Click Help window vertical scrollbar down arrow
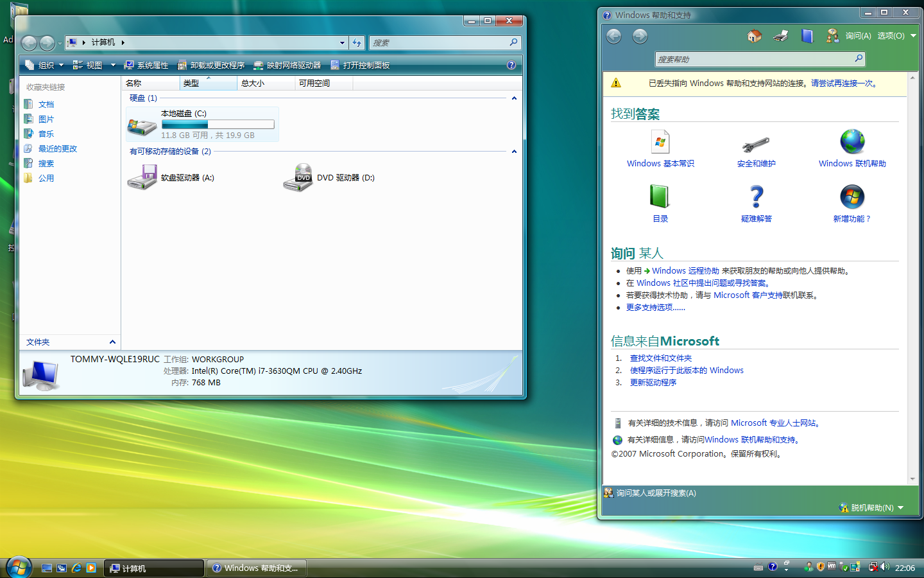 (912, 479)
